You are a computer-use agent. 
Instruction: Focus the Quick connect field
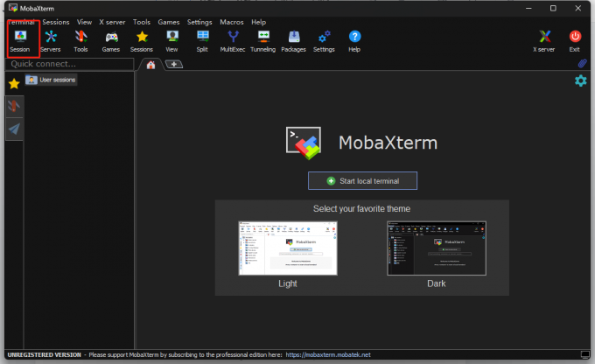pos(70,64)
